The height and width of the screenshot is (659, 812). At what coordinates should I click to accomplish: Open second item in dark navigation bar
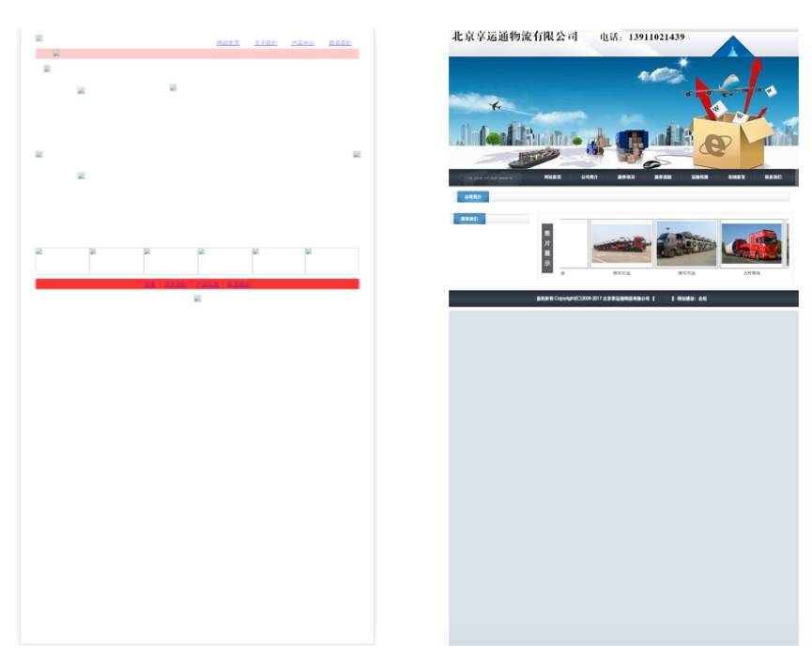[590, 177]
